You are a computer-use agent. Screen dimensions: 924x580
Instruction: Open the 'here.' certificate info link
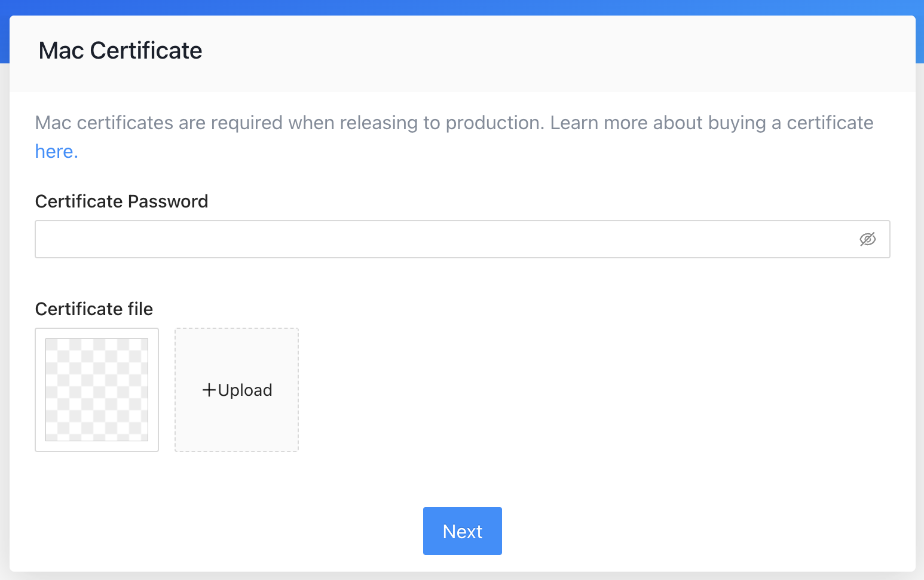point(56,152)
